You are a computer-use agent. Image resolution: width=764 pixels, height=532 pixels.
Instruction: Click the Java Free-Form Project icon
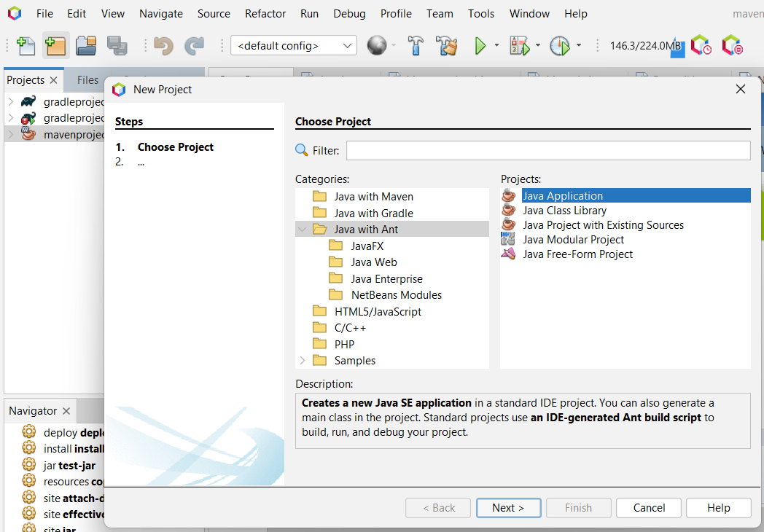click(x=507, y=254)
